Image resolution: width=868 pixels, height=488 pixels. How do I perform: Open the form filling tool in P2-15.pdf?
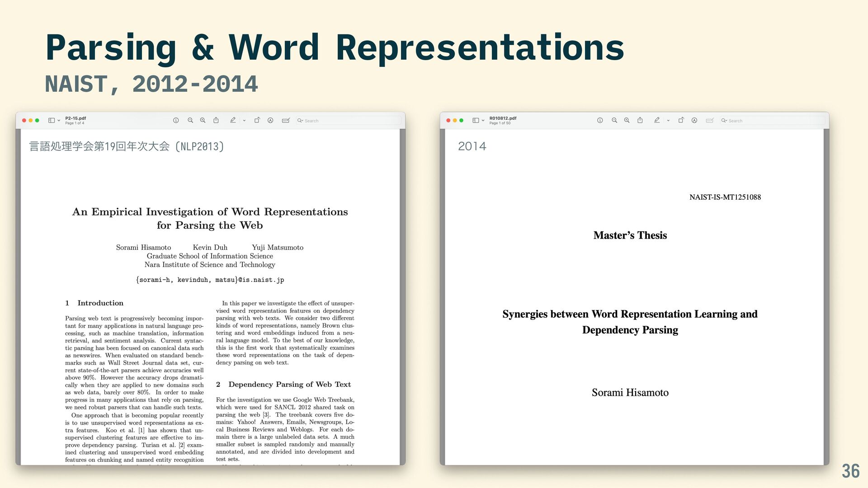click(286, 120)
